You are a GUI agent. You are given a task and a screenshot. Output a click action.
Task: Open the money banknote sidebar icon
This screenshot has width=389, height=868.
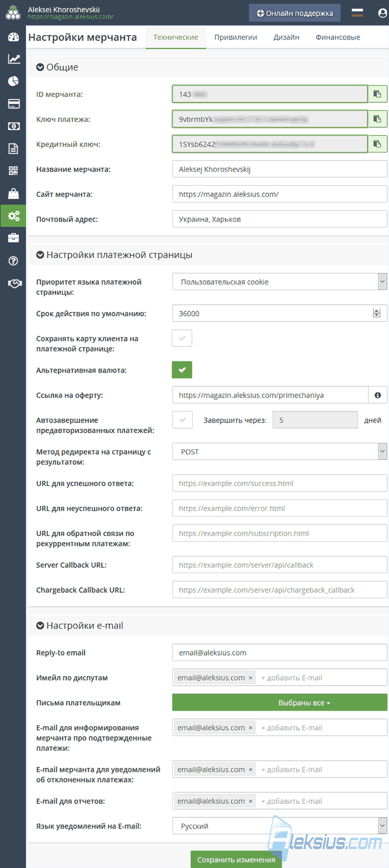(13, 126)
